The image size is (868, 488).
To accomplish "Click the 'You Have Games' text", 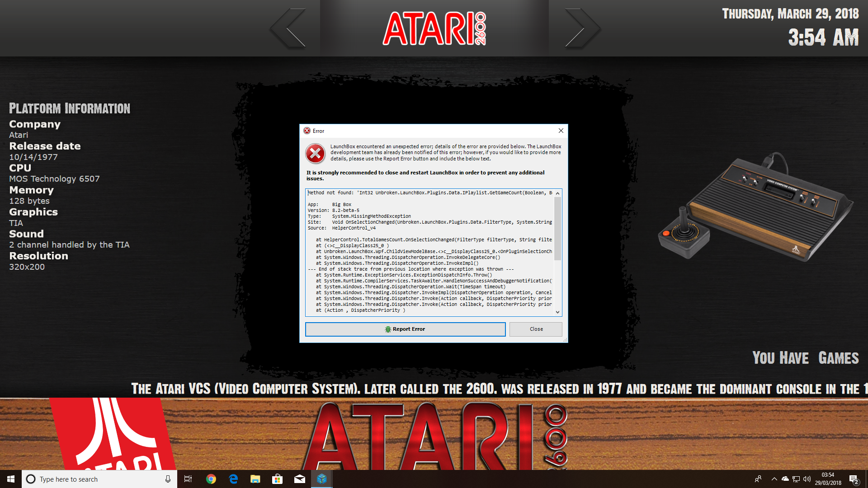I will 806,358.
